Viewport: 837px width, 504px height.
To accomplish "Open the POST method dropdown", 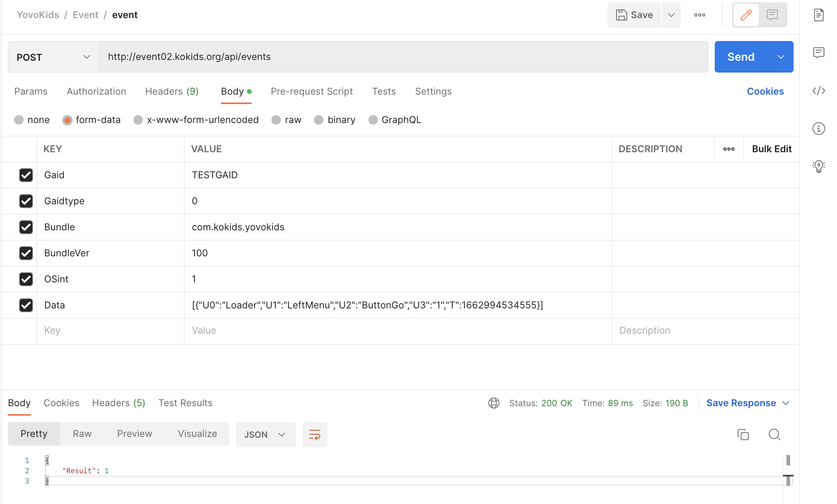I will click(53, 57).
